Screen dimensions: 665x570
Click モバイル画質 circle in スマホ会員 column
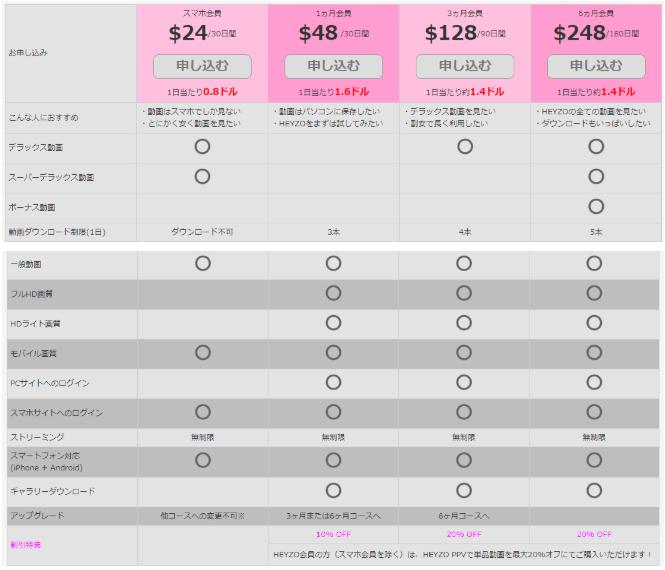(x=202, y=352)
